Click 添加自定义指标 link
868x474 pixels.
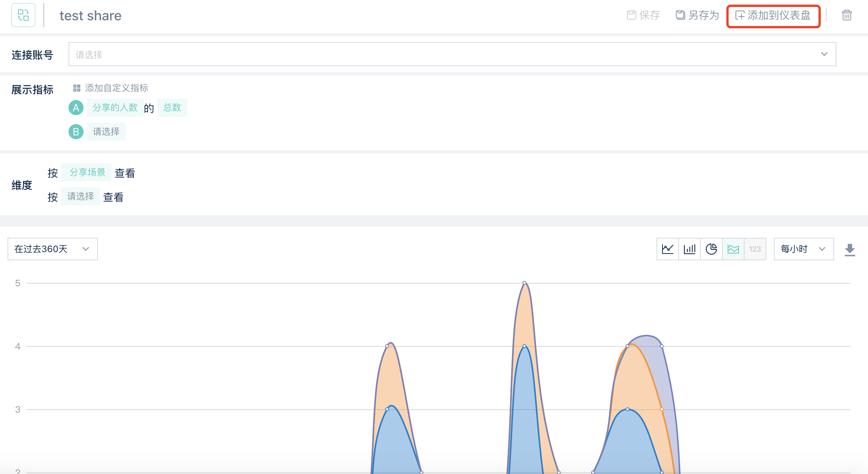click(x=111, y=88)
